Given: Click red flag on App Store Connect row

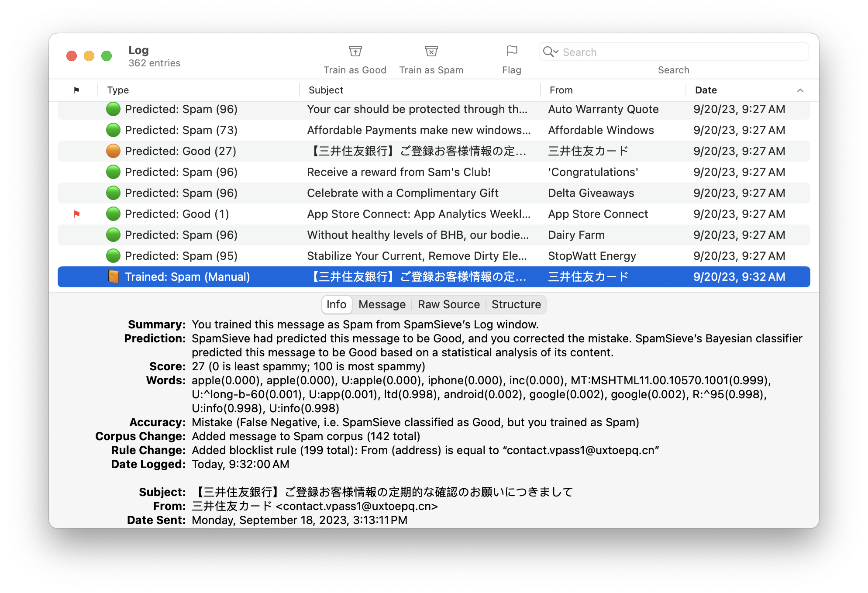Looking at the screenshot, I should 76,214.
